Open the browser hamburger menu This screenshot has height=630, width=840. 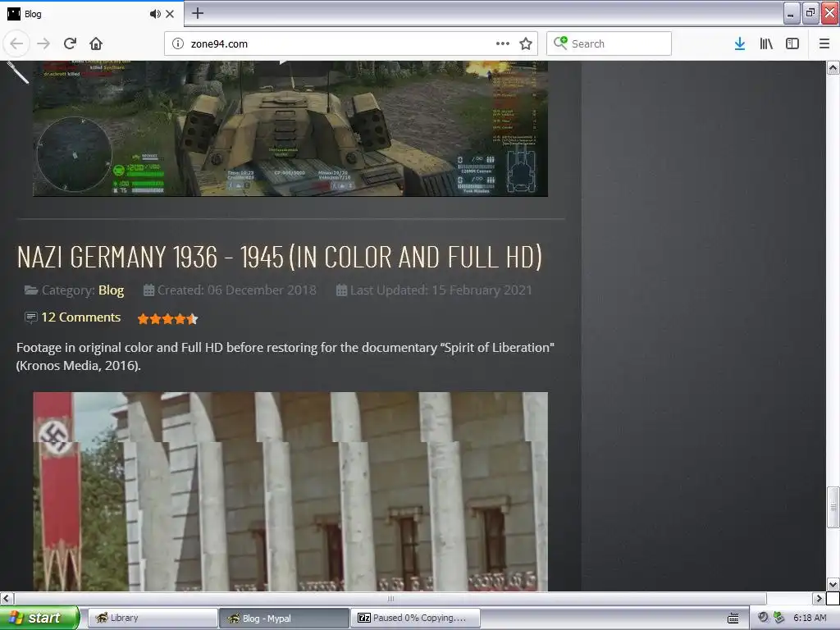[x=824, y=43]
